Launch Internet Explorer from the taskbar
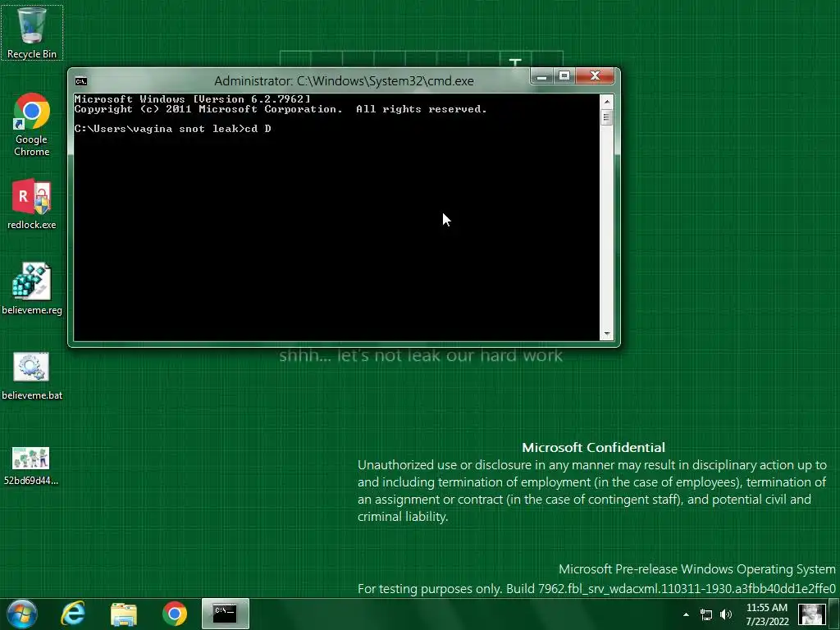 coord(73,614)
